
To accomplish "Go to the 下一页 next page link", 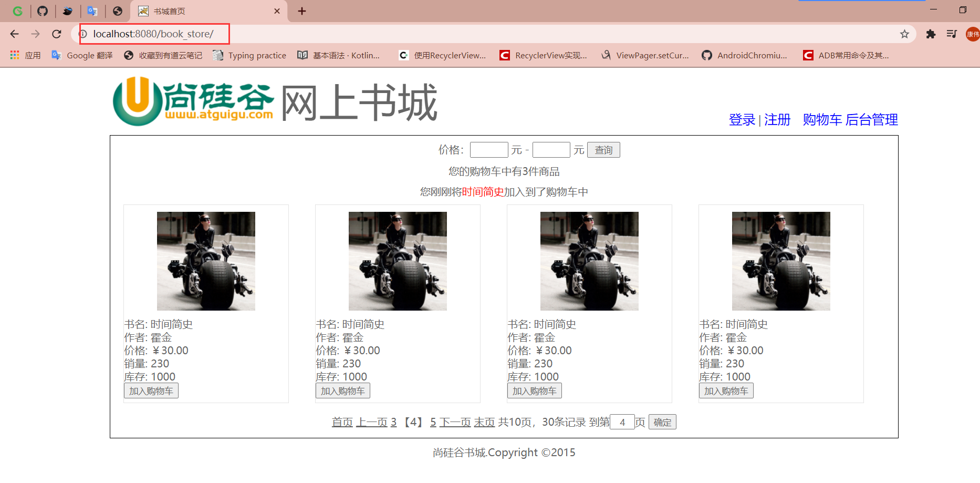I will coord(455,422).
